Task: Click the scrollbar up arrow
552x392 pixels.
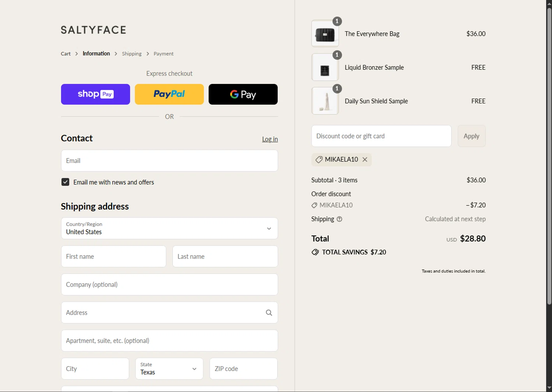Action: (x=549, y=3)
